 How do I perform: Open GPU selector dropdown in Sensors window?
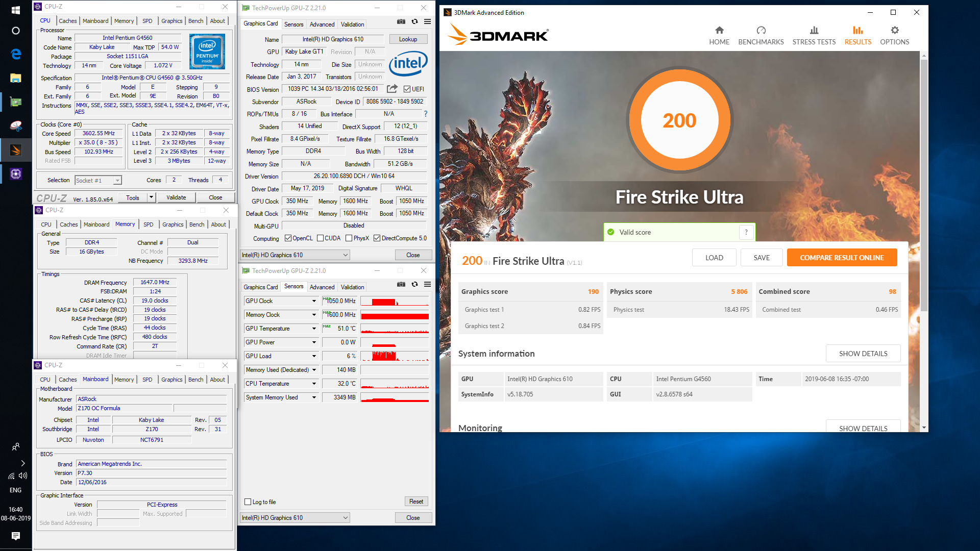pos(295,518)
